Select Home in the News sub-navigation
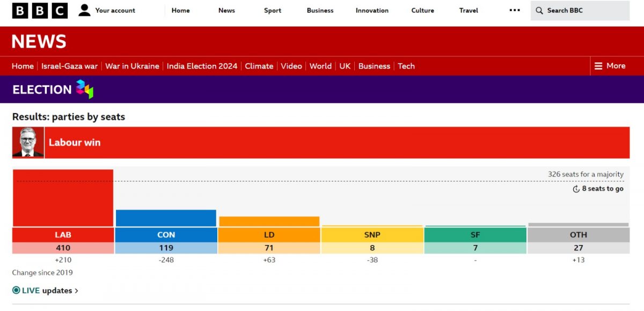 coord(23,66)
